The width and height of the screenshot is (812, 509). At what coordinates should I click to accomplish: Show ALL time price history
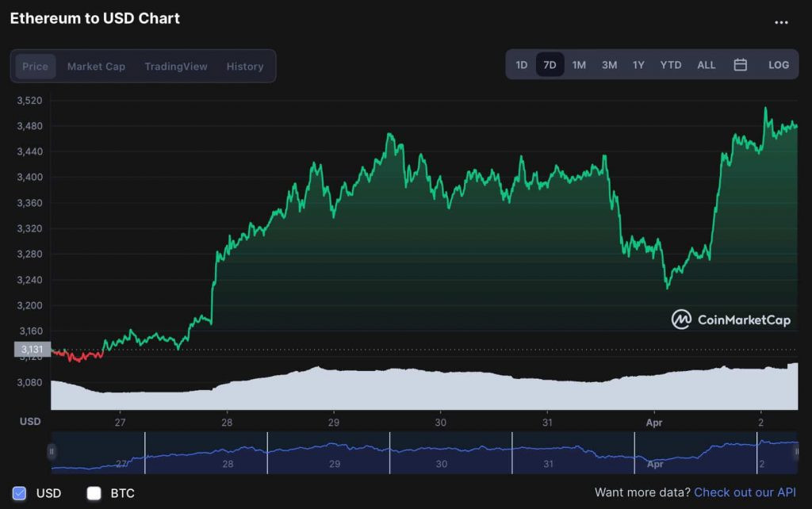707,65
